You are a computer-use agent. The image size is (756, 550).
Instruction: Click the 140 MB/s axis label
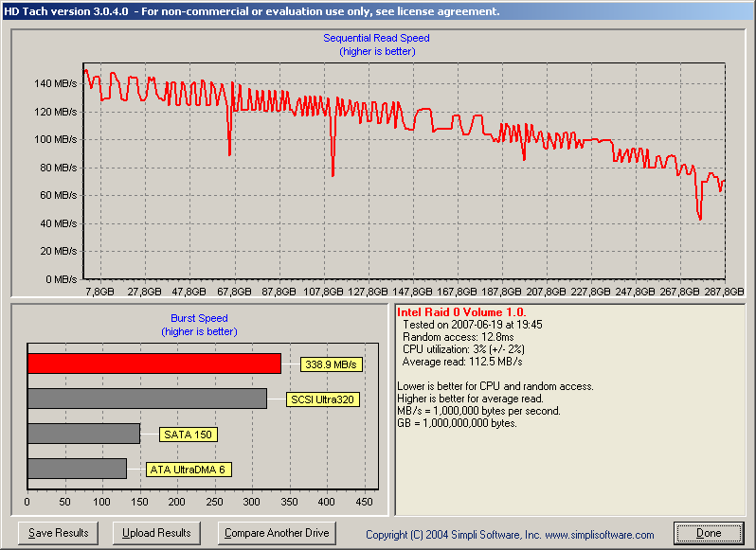(x=56, y=84)
